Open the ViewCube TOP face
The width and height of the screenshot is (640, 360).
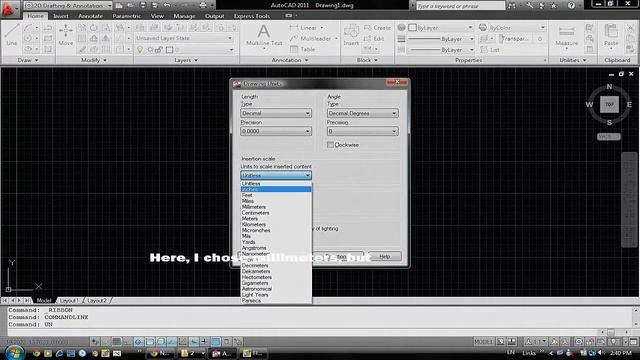tap(609, 104)
